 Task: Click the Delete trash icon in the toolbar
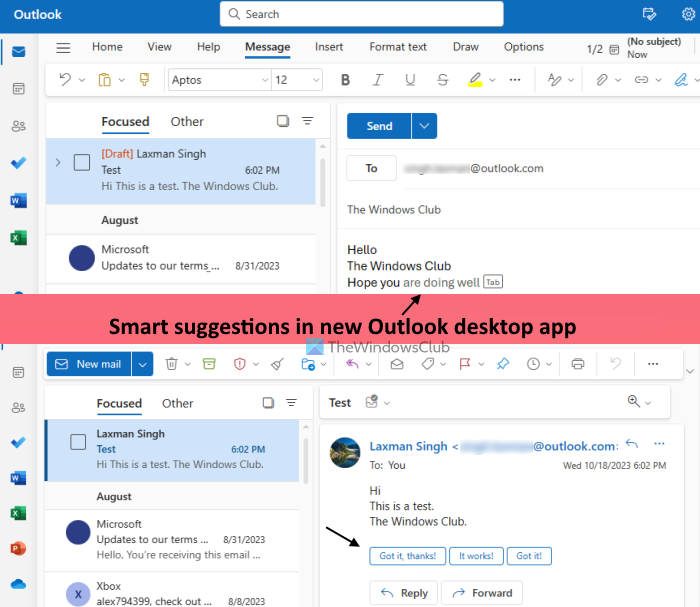pyautogui.click(x=171, y=364)
